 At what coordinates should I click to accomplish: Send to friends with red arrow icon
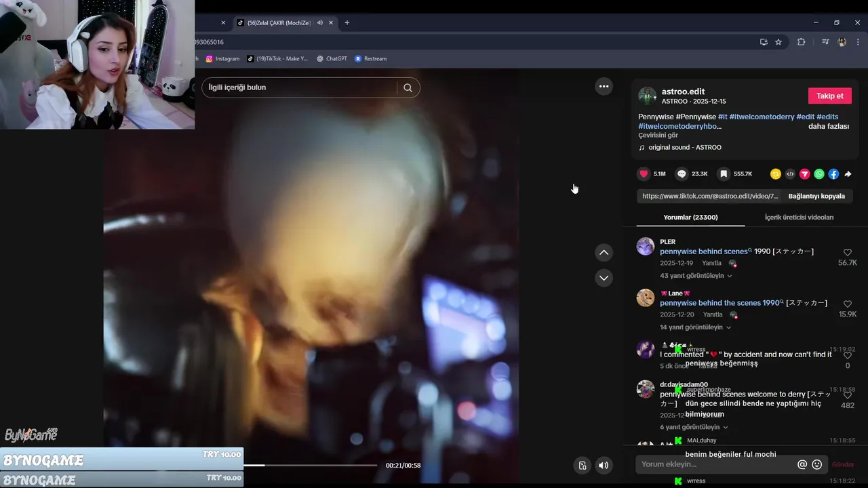(805, 174)
